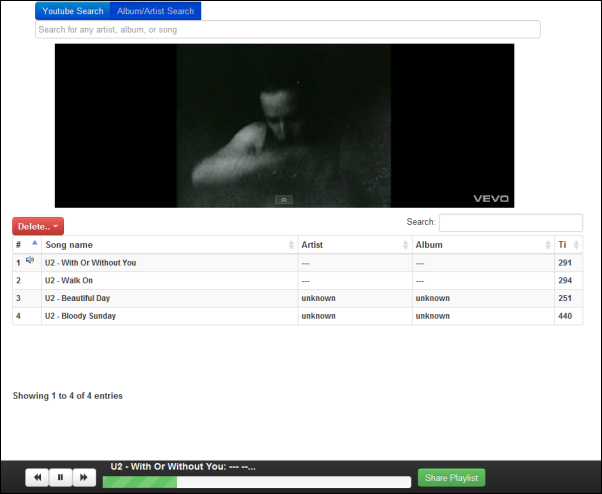Click unknown album in Bloody Sunday row
Viewport: 602px width, 494px height.
pyautogui.click(x=433, y=316)
